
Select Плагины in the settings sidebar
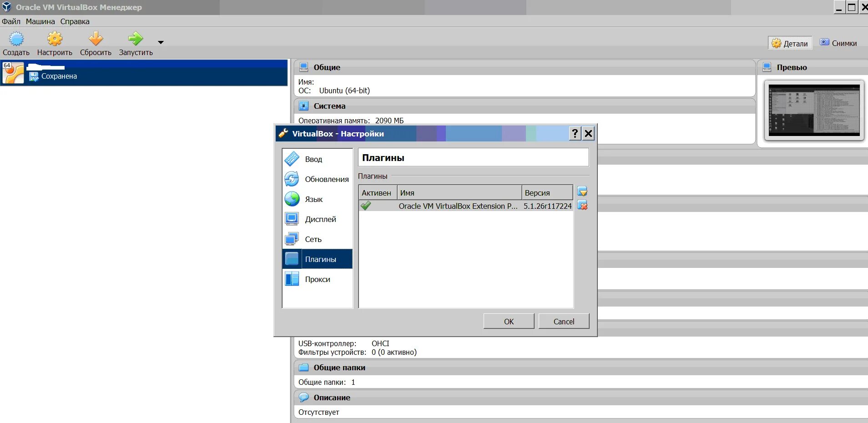click(318, 259)
